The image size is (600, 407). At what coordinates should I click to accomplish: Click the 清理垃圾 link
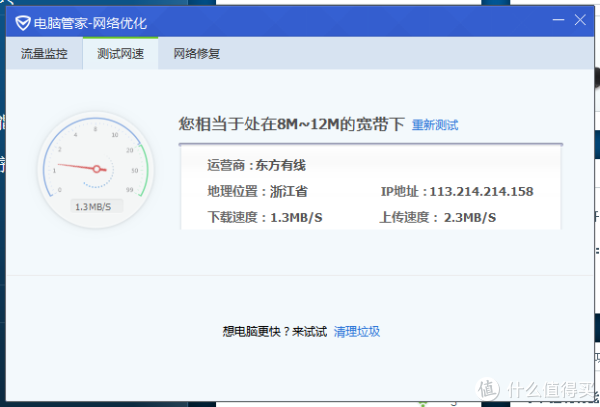pyautogui.click(x=357, y=331)
